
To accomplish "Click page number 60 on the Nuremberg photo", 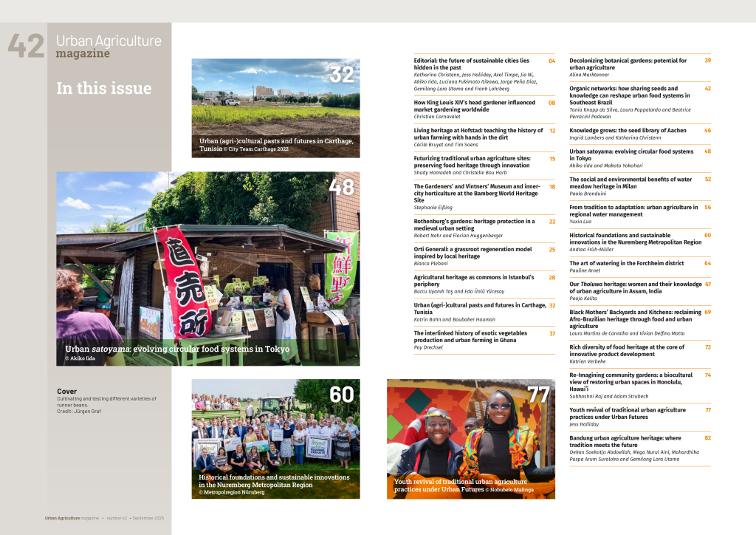I will click(342, 395).
